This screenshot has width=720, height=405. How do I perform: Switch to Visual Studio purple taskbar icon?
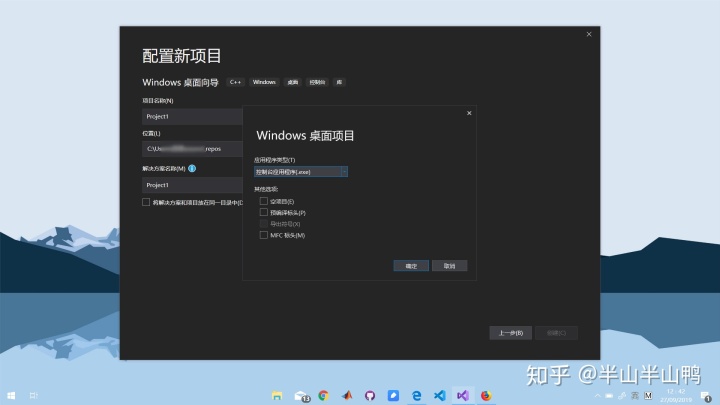(463, 395)
